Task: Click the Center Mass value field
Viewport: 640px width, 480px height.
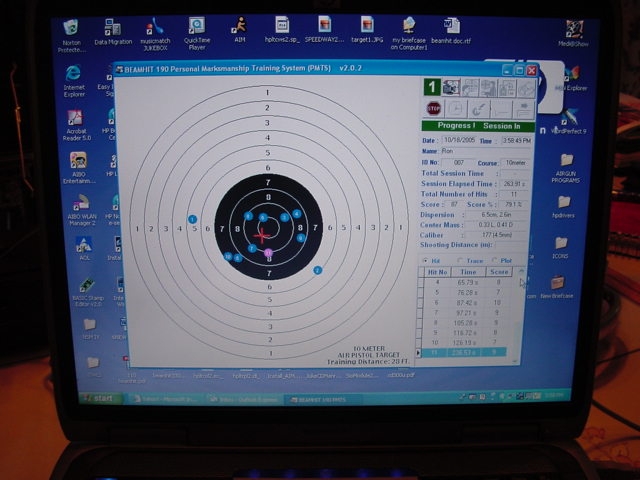Action: (496, 225)
